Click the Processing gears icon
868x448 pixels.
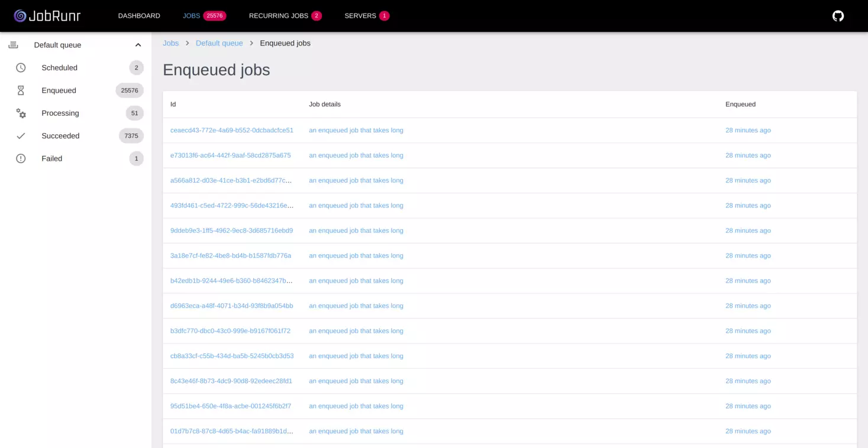click(21, 113)
